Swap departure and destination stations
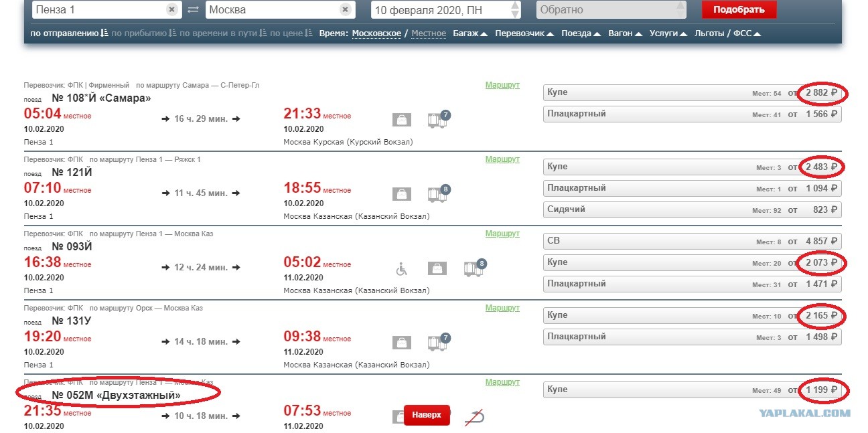This screenshot has height=433, width=868. [193, 9]
